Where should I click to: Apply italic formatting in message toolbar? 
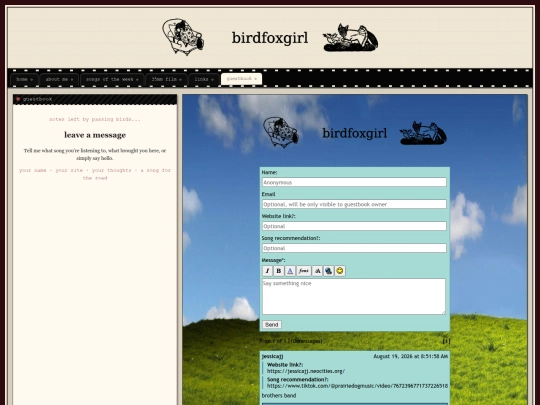pyautogui.click(x=267, y=271)
